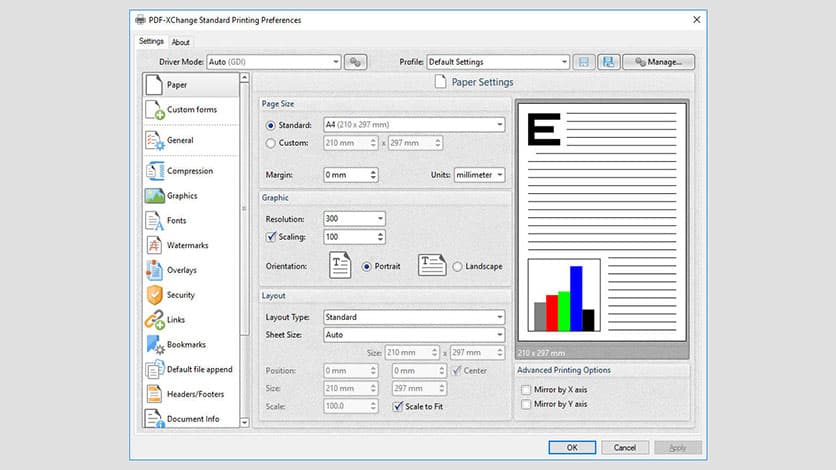Open the Driver Mode dropdown
This screenshot has width=836, height=470.
(x=274, y=62)
